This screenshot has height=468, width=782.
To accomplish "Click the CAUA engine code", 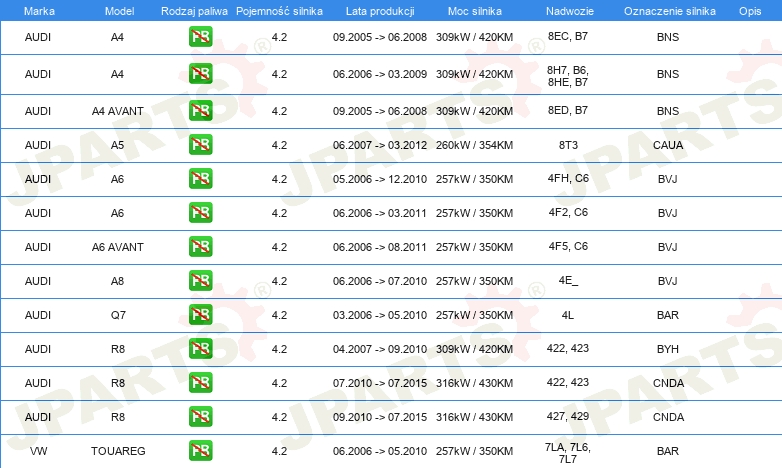I will [x=668, y=145].
